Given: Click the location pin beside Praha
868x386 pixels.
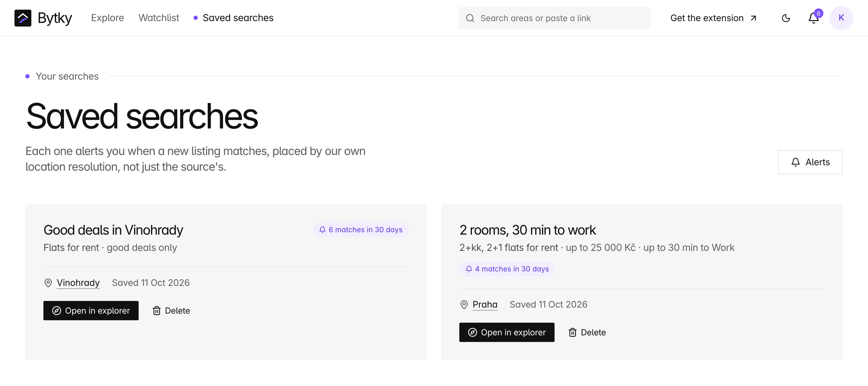Looking at the screenshot, I should point(464,305).
